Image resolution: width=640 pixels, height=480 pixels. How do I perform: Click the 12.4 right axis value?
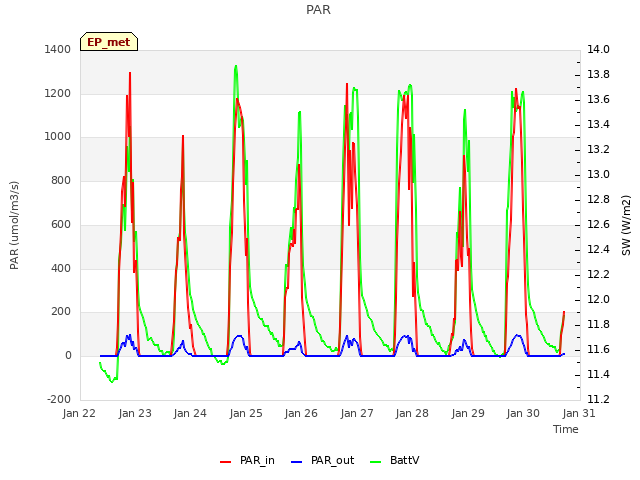tap(598, 249)
